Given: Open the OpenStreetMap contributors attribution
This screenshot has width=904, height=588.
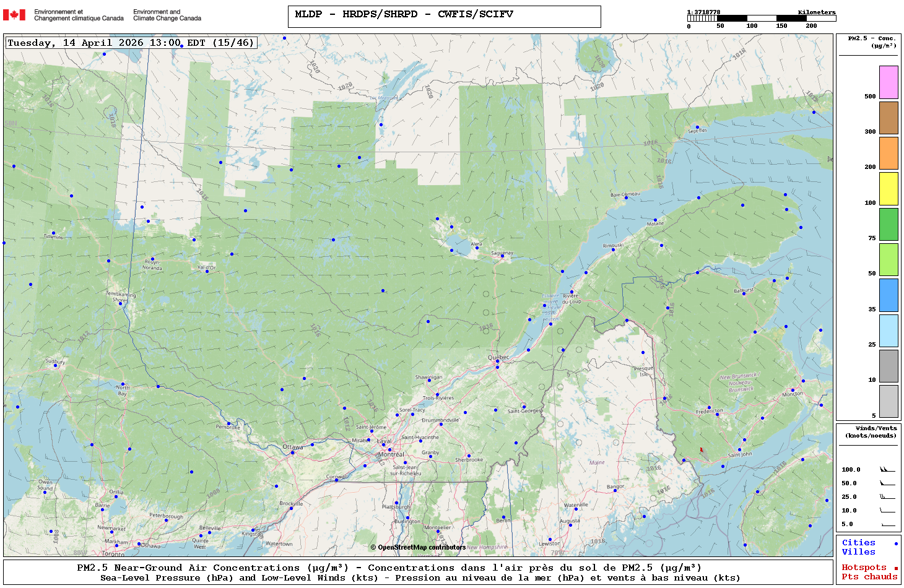Looking at the screenshot, I should [x=418, y=547].
